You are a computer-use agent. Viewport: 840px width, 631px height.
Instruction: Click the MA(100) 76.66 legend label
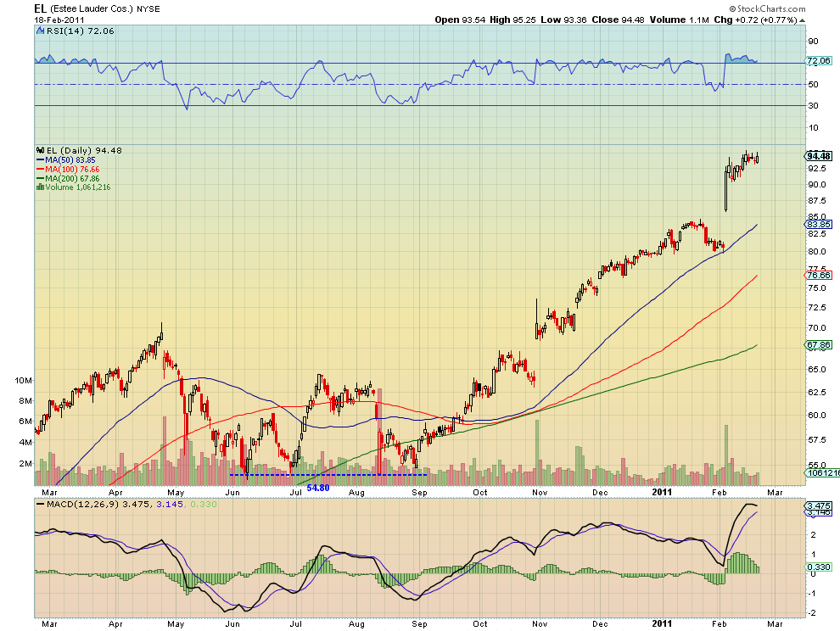click(72, 170)
